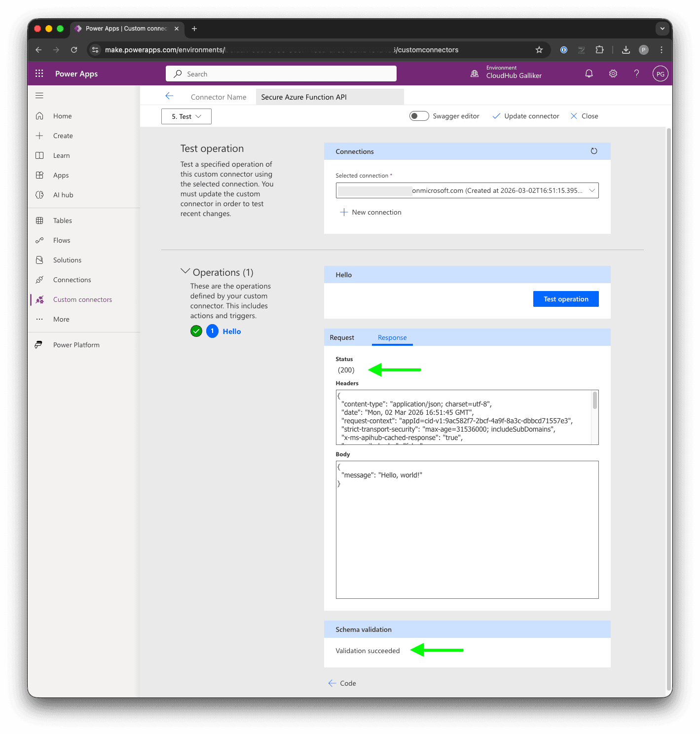
Task: Click the Test operation button
Action: click(x=566, y=299)
